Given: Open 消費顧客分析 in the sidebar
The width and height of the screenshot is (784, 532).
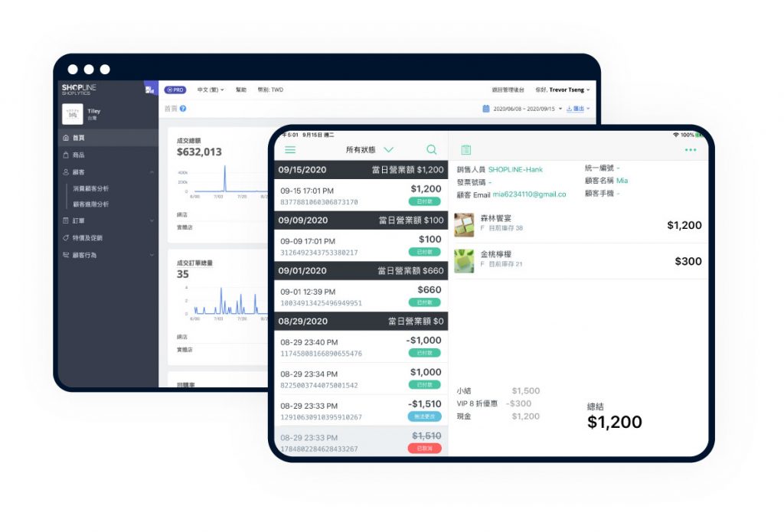Looking at the screenshot, I should coord(91,188).
